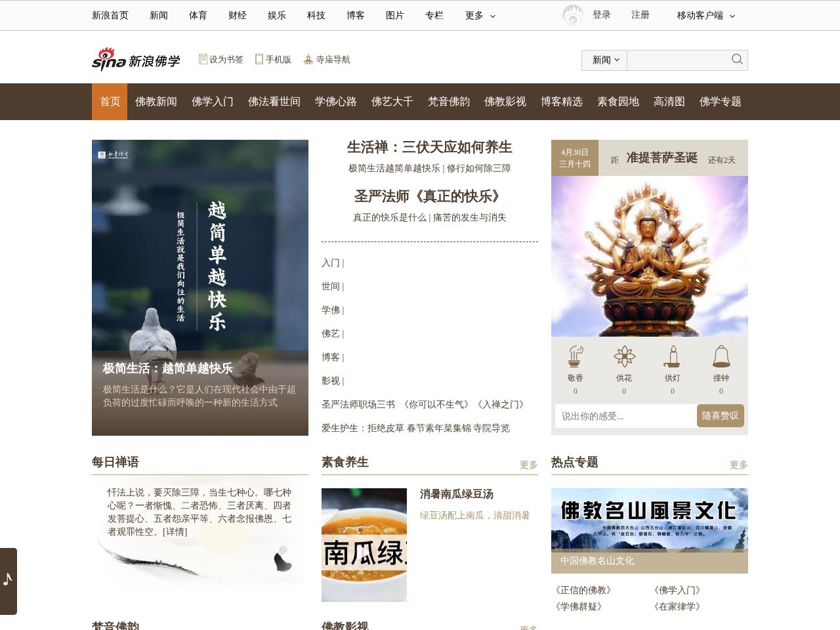
Task: Click the 入门 category label
Action: [331, 262]
